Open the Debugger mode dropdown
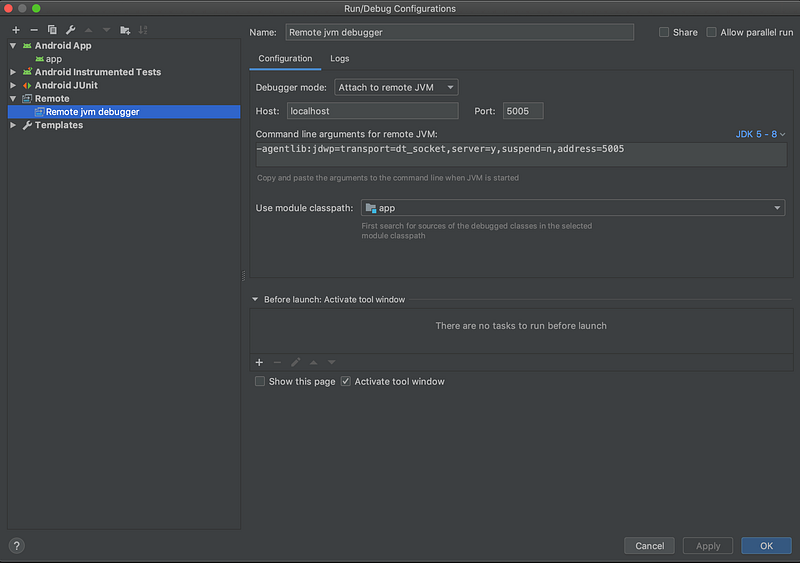Screen dimensions: 800x563 pos(396,87)
